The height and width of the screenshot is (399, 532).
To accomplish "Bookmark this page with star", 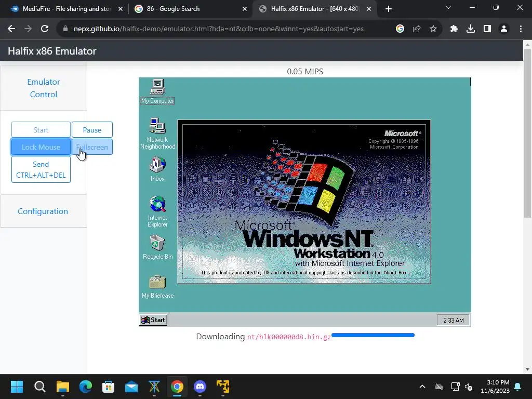I will click(x=433, y=29).
